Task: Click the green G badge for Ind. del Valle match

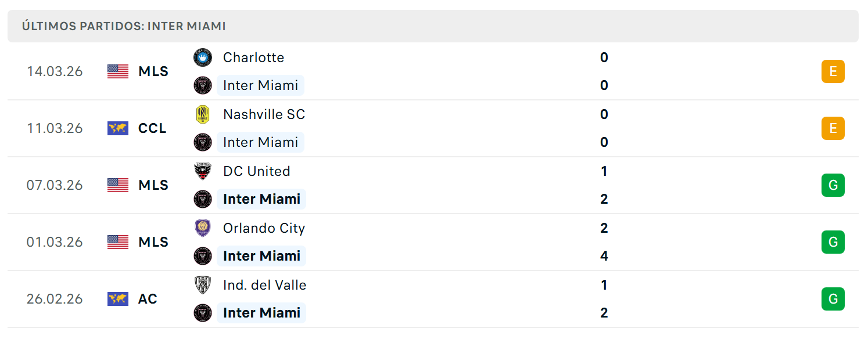Action: (x=833, y=299)
